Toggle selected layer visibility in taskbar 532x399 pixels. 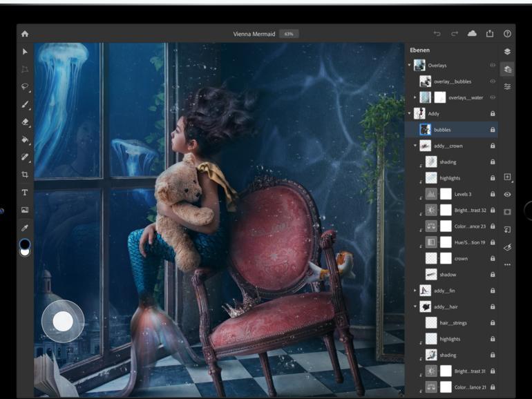[507, 195]
